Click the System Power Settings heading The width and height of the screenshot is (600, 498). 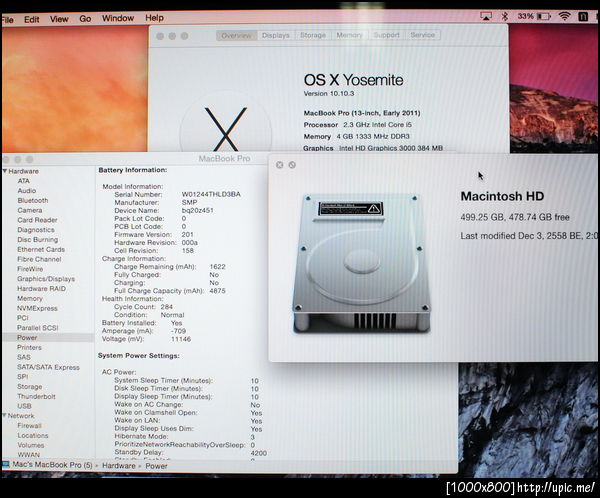coord(138,356)
